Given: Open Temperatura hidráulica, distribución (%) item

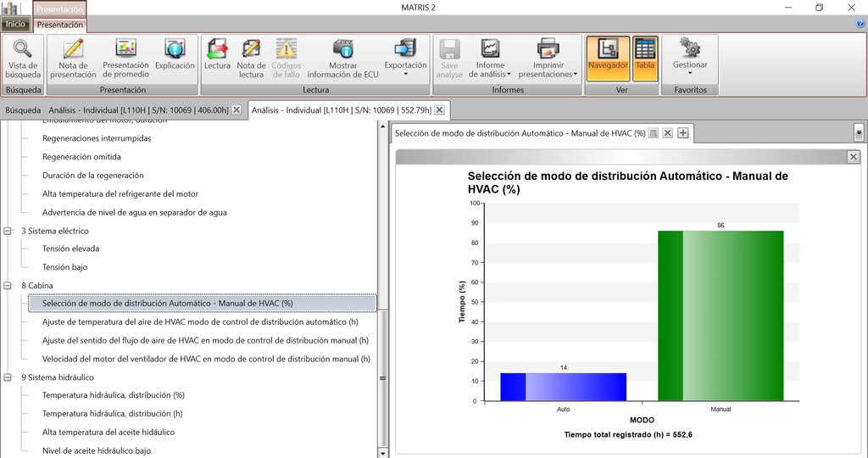Looking at the screenshot, I should click(113, 395).
